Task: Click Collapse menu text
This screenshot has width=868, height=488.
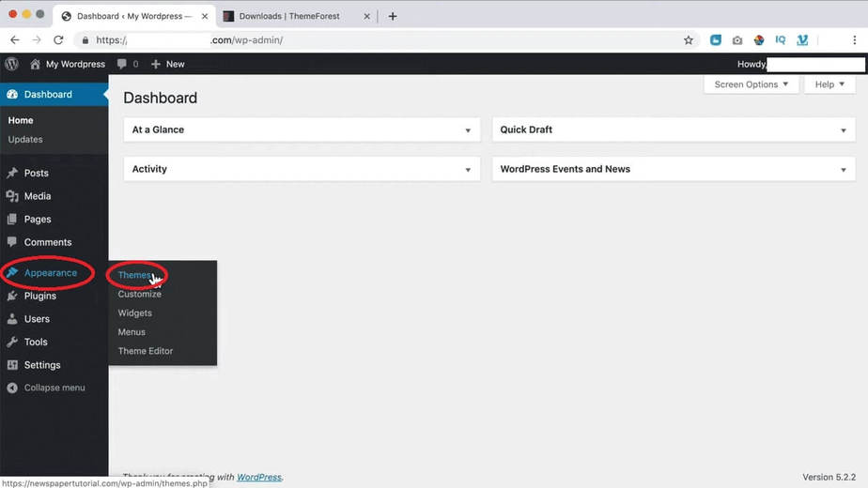Action: coord(54,388)
